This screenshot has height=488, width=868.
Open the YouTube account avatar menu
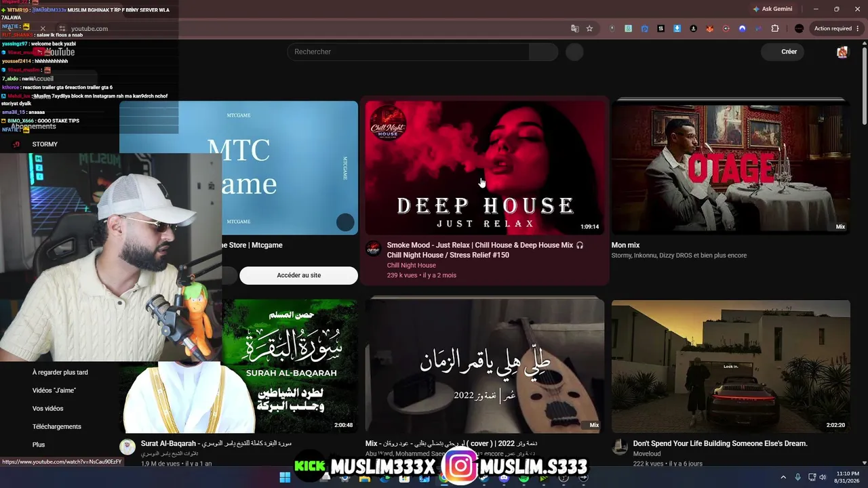(x=842, y=52)
